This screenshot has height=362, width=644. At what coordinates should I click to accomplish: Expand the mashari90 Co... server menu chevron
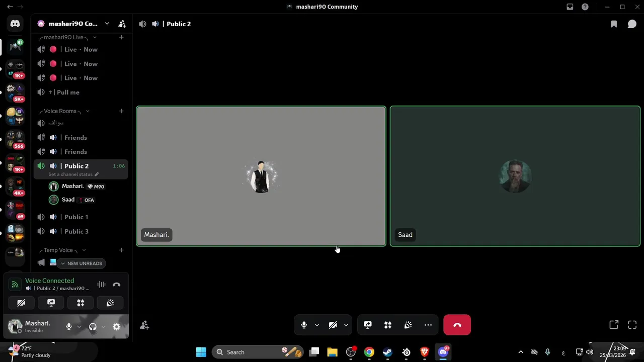click(x=107, y=24)
